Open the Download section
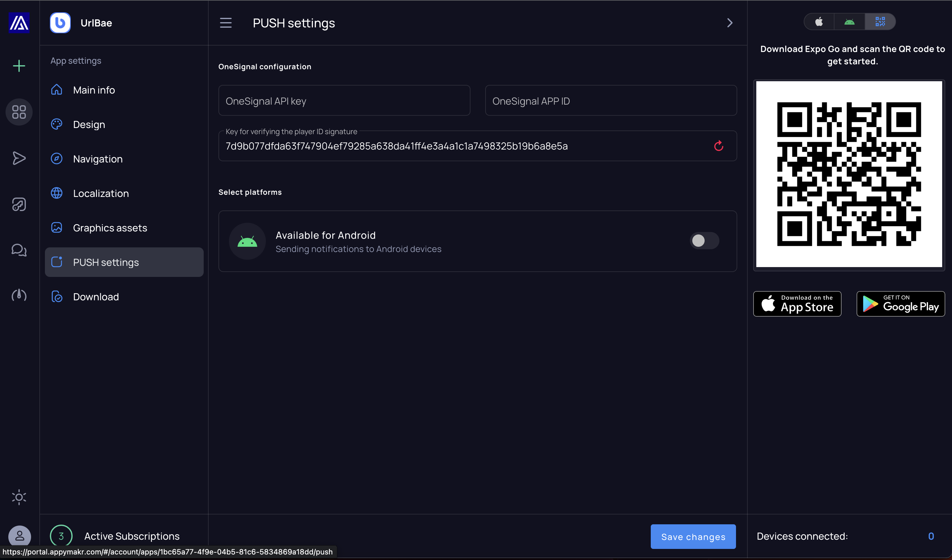This screenshot has width=952, height=560. 124,297
